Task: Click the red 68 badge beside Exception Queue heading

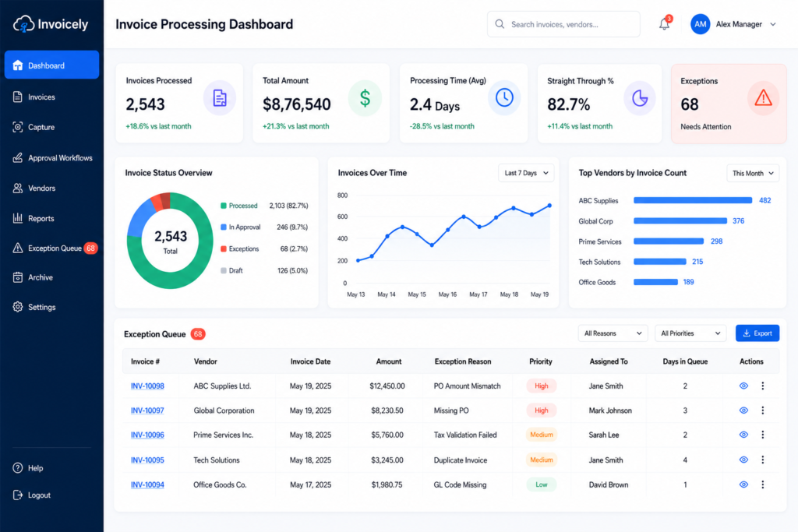Action: pos(198,334)
